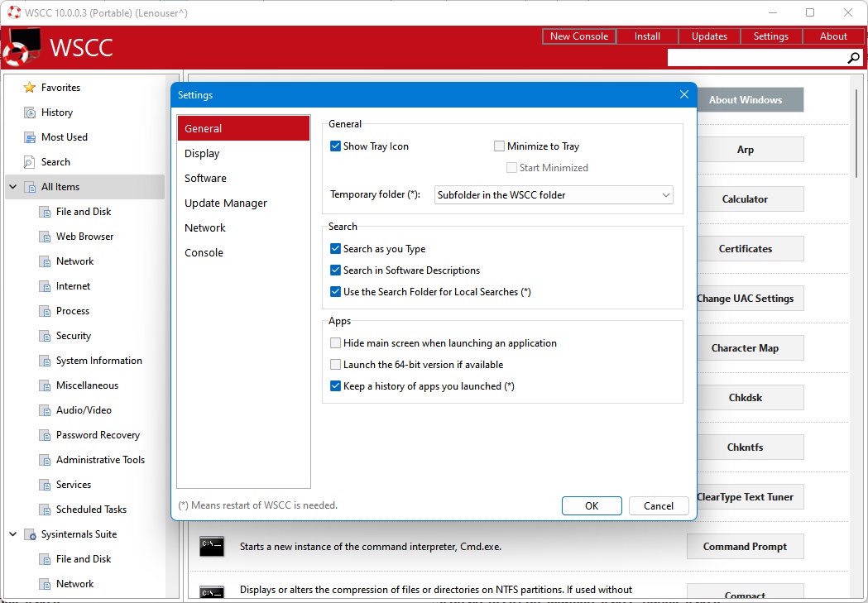Click the All Items document icon
This screenshot has width=868, height=603.
pyautogui.click(x=29, y=187)
